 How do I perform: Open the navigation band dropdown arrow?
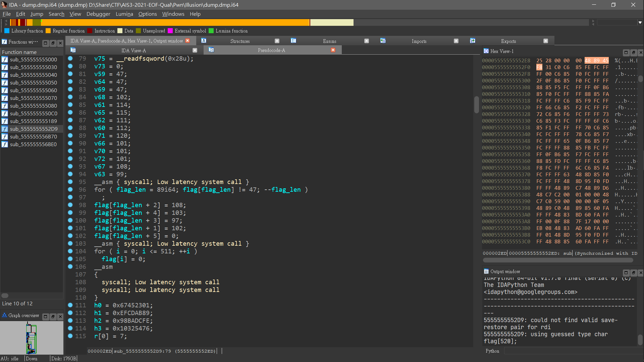click(x=640, y=22)
